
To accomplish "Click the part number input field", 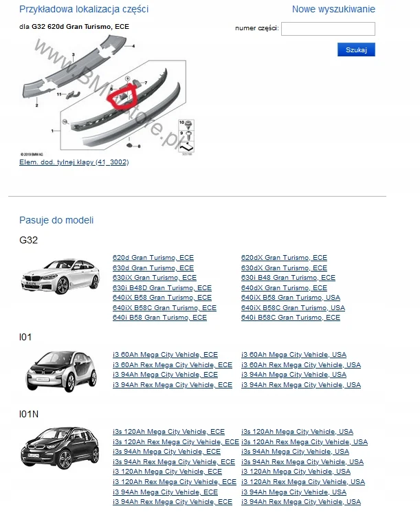I will [328, 29].
